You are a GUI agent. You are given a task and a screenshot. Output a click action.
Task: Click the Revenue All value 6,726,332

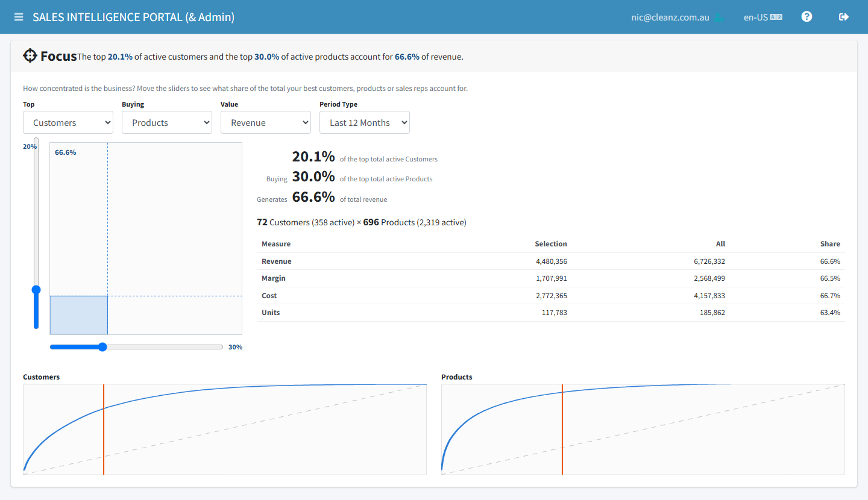click(x=709, y=261)
